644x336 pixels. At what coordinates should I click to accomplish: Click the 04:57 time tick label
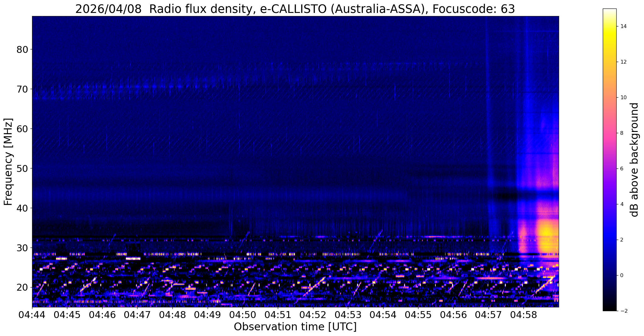pyautogui.click(x=488, y=315)
